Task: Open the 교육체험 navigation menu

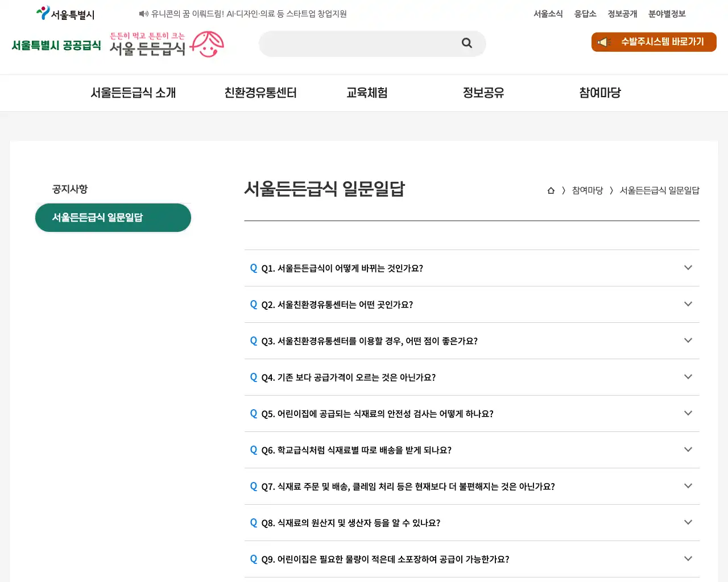Action: [x=367, y=93]
